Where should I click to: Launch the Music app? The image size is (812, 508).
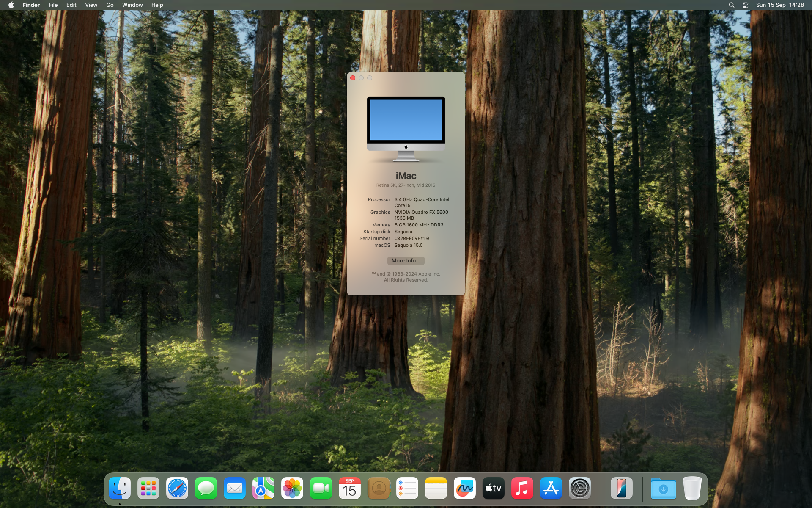pos(522,489)
